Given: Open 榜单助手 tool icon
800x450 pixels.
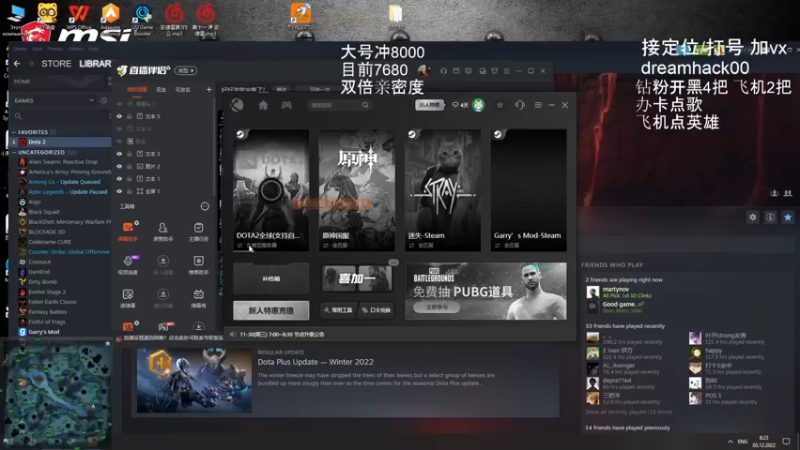Looking at the screenshot, I should 198,264.
